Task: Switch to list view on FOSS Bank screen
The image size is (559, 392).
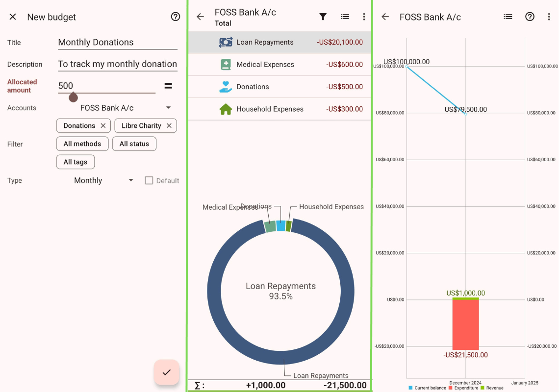Action: click(x=345, y=16)
